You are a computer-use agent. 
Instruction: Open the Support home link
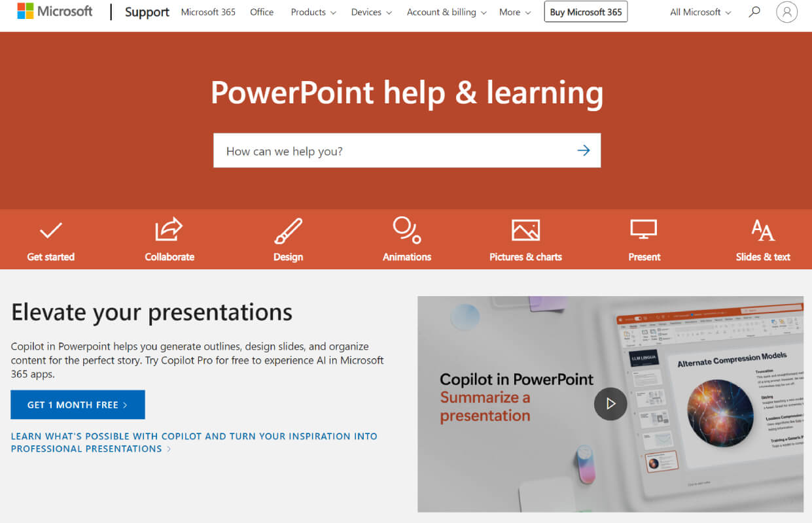tap(147, 12)
